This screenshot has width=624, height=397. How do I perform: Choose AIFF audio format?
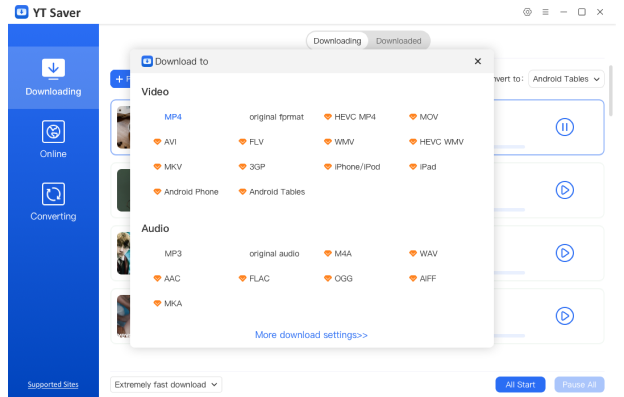coord(423,279)
